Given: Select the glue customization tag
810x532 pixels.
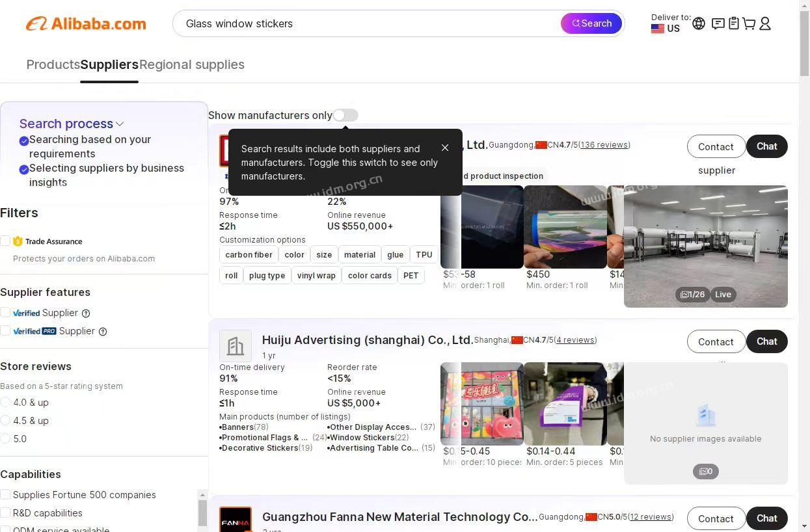Looking at the screenshot, I should pyautogui.click(x=396, y=255).
